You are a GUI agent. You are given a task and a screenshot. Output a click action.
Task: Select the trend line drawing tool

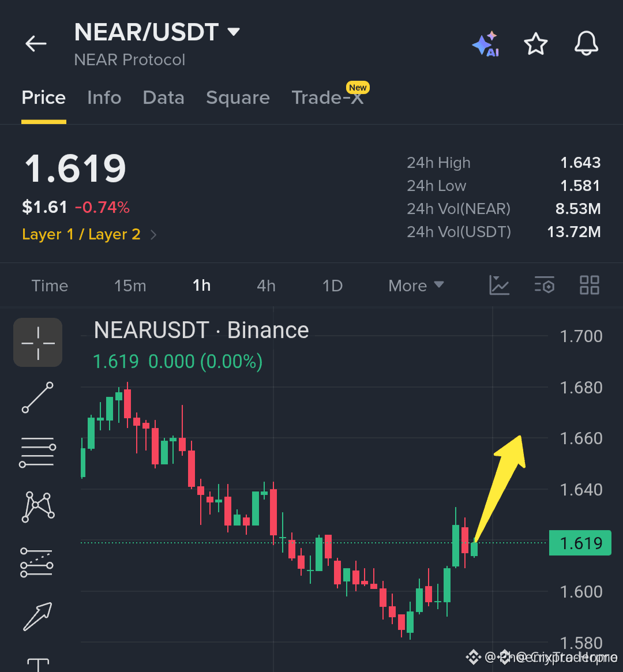point(37,397)
